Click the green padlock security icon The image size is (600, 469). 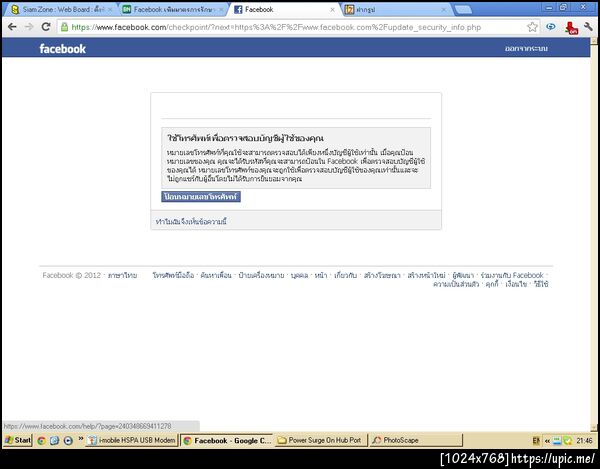pos(64,27)
